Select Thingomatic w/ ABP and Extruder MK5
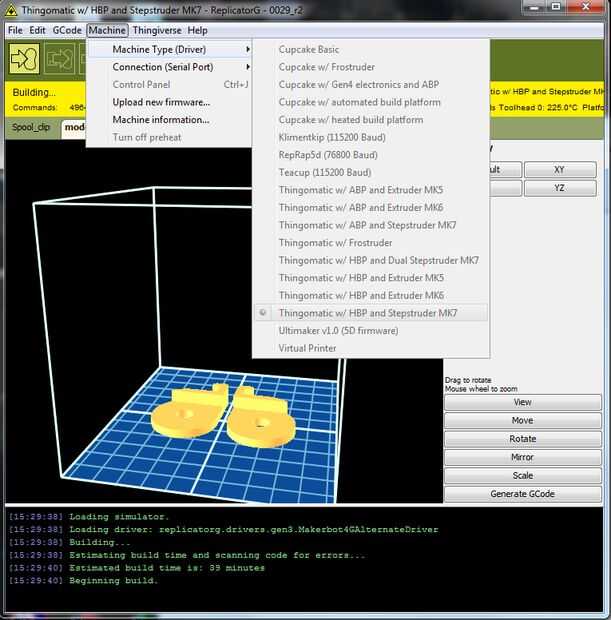 (x=371, y=190)
